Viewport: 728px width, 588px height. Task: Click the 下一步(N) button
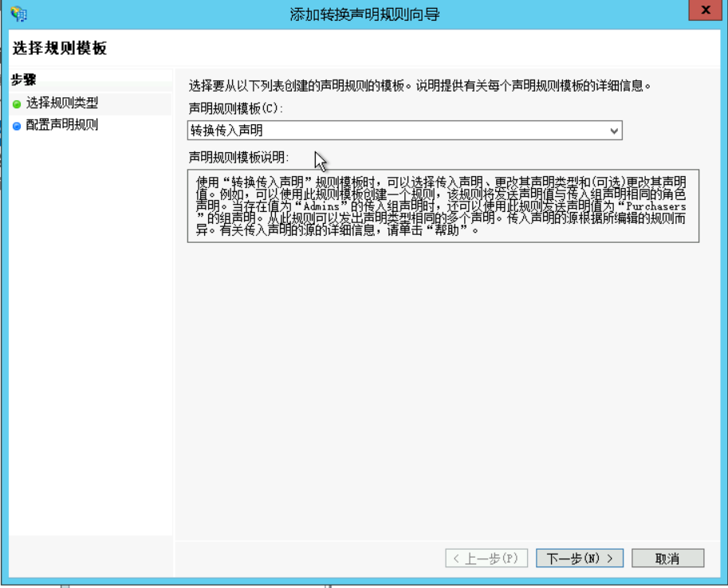579,558
